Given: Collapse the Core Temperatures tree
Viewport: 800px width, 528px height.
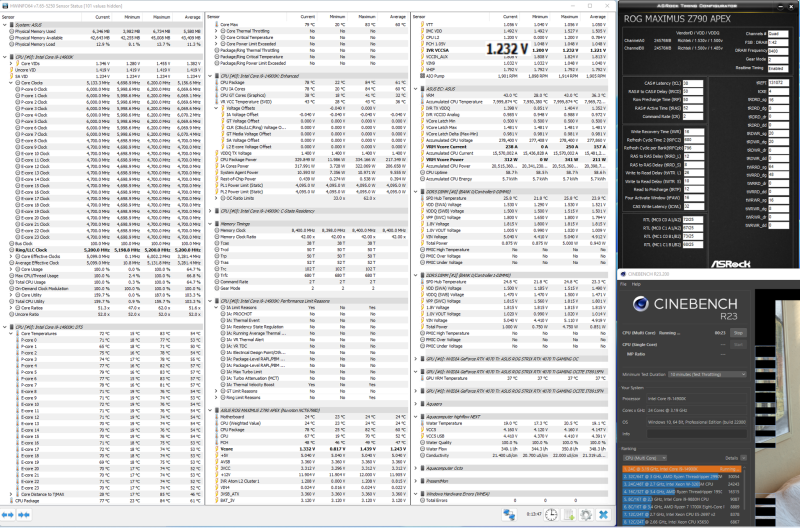Looking at the screenshot, I should (11, 333).
